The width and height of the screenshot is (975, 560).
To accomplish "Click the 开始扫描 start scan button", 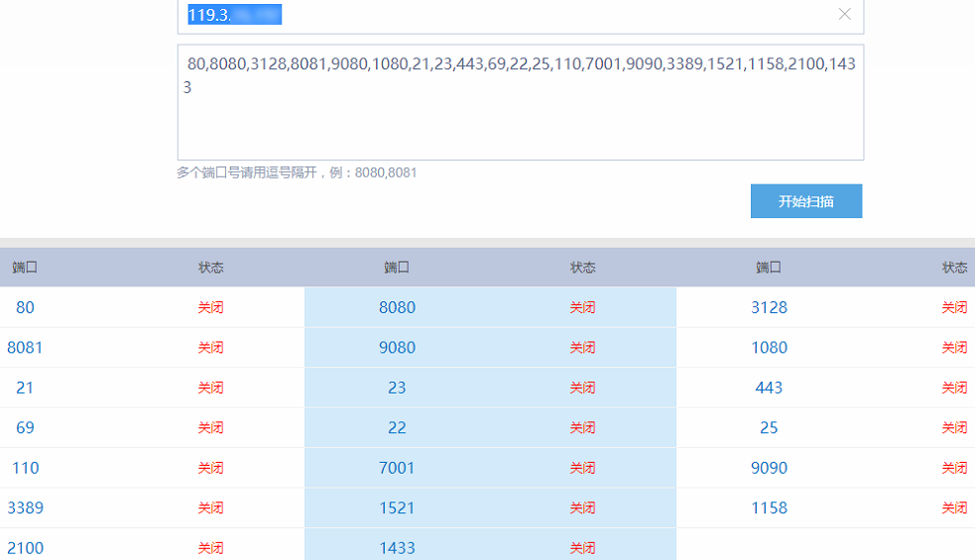I will 805,201.
